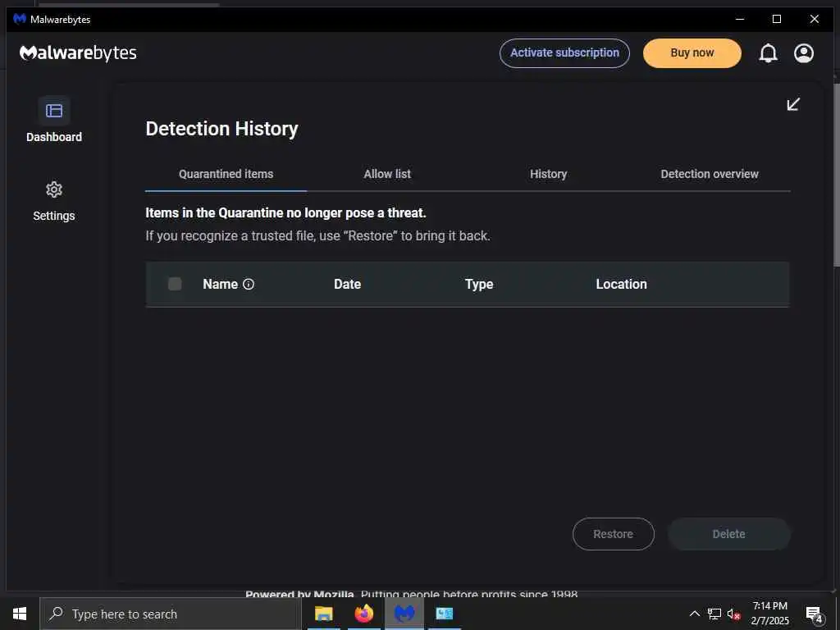Open the History tab
Viewport: 840px width, 630px height.
pyautogui.click(x=549, y=174)
